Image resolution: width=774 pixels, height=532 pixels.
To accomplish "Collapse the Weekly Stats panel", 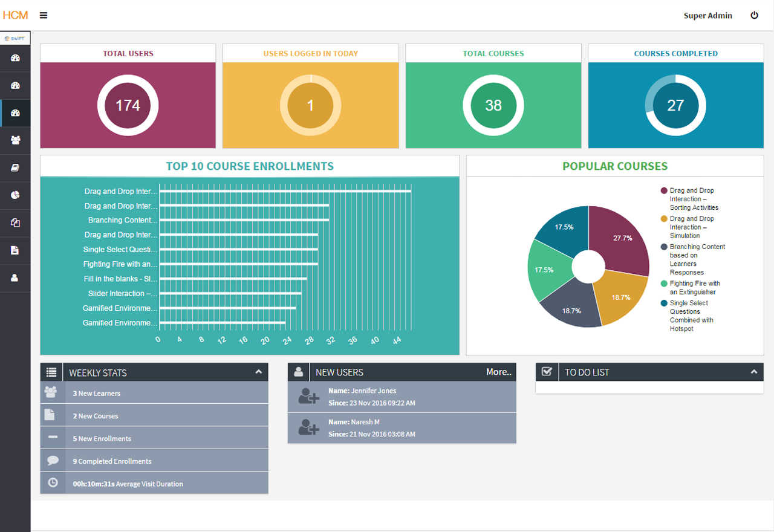I will pyautogui.click(x=258, y=372).
